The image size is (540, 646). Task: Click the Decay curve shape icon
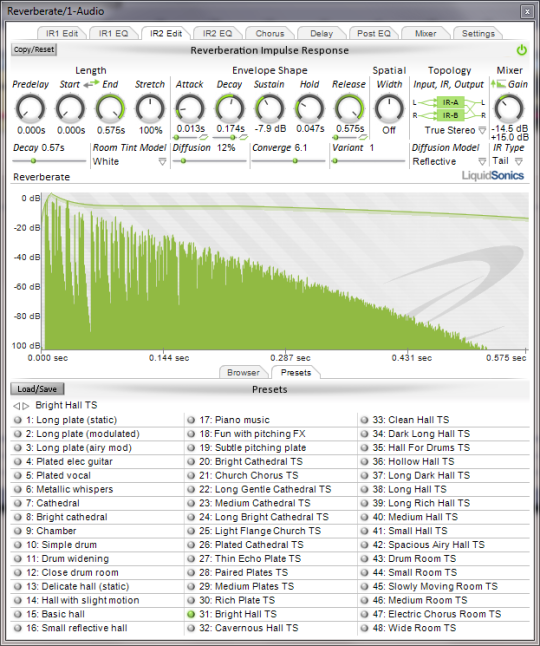tap(244, 137)
